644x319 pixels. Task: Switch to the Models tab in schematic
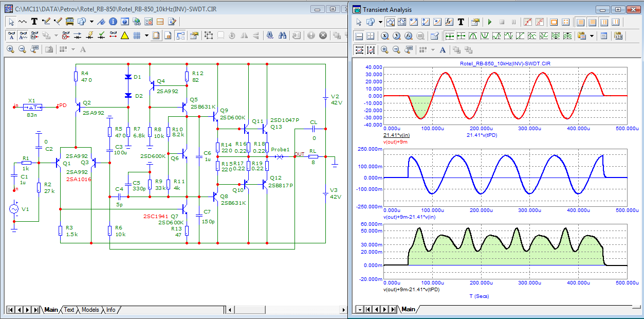coord(90,310)
